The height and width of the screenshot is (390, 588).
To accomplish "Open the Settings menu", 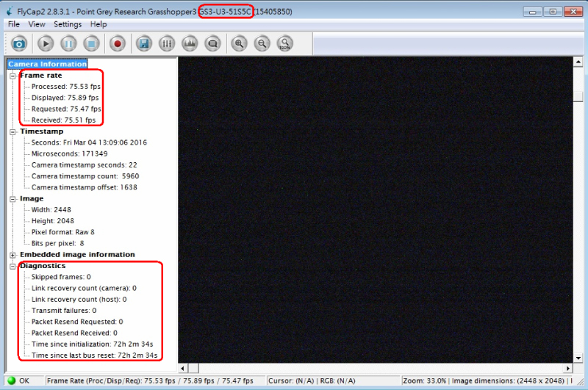I will click(x=68, y=24).
